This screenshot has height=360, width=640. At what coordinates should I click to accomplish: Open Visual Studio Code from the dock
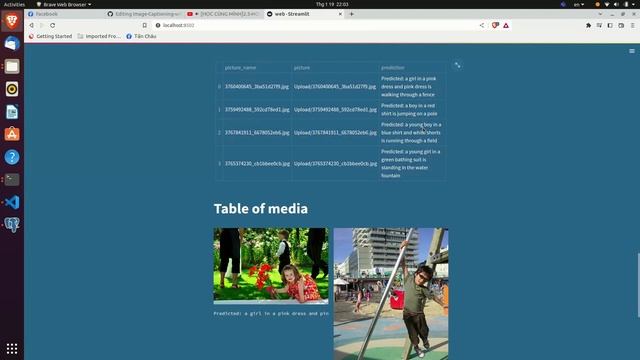point(12,202)
